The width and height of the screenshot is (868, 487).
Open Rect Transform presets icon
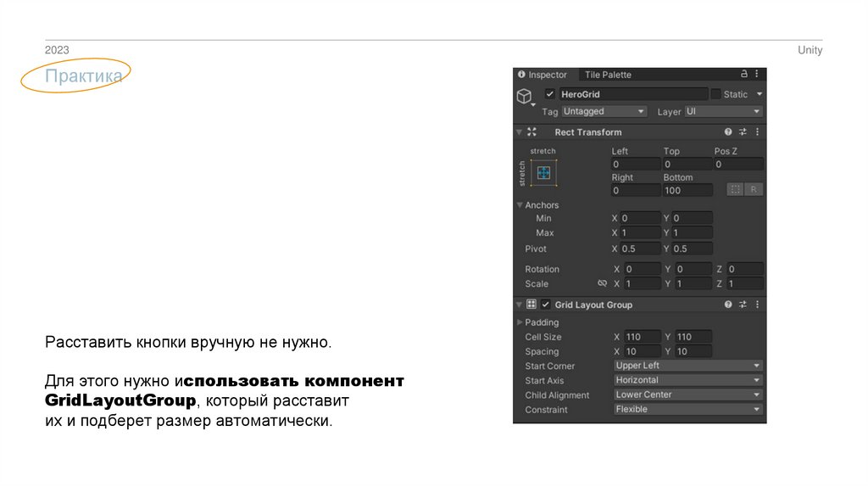[x=743, y=132]
